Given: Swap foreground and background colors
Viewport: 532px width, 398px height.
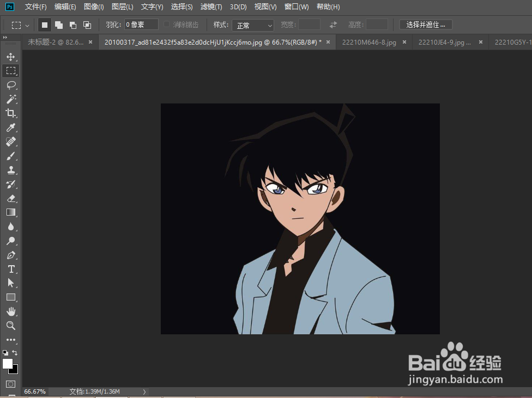Looking at the screenshot, I should tap(15, 353).
